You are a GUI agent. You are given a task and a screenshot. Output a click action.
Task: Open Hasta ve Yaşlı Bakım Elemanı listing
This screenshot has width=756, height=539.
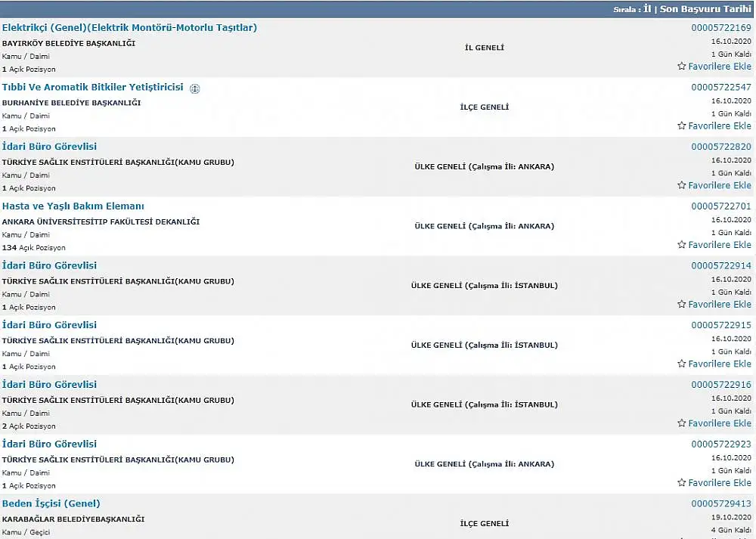coord(73,206)
